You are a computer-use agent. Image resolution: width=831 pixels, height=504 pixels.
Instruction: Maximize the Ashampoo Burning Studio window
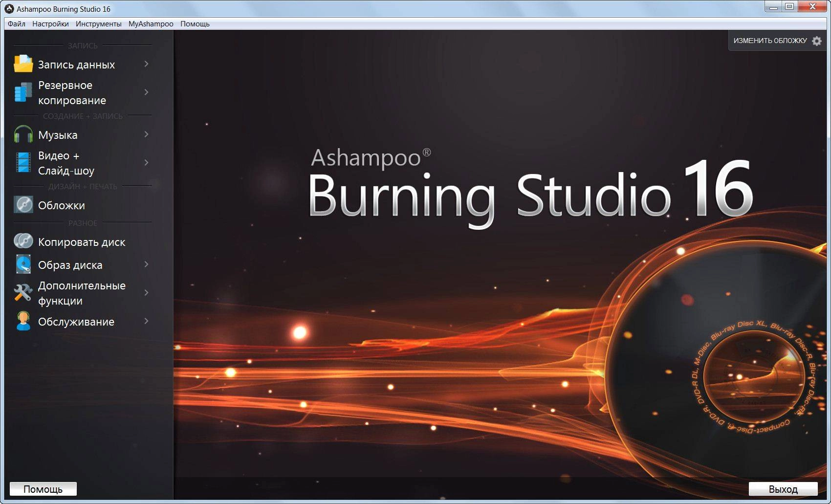[x=789, y=7]
